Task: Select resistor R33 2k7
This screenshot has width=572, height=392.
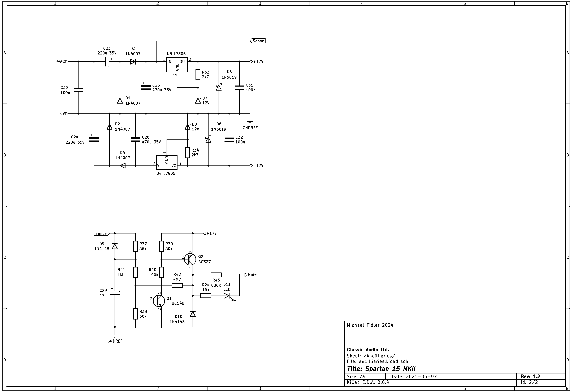Action: (198, 75)
